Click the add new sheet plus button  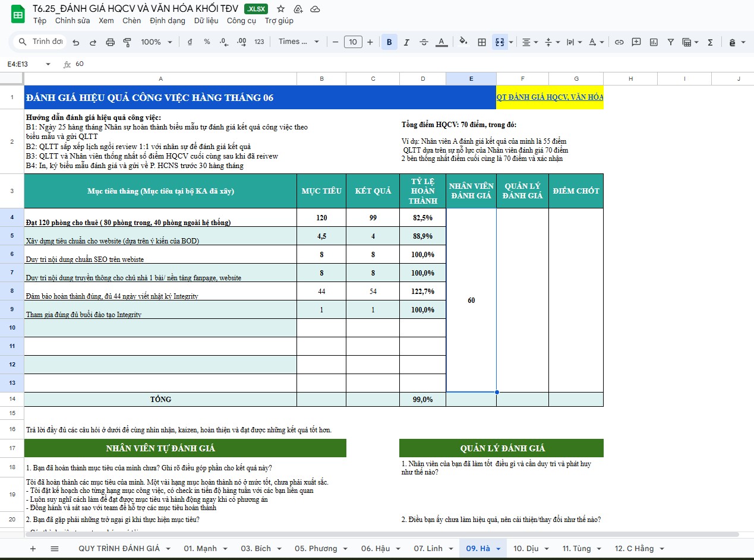(33, 549)
